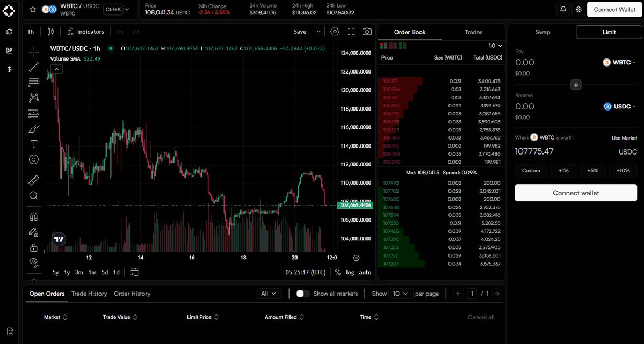Select the Text annotation tool
This screenshot has height=344, width=644.
pyautogui.click(x=34, y=144)
